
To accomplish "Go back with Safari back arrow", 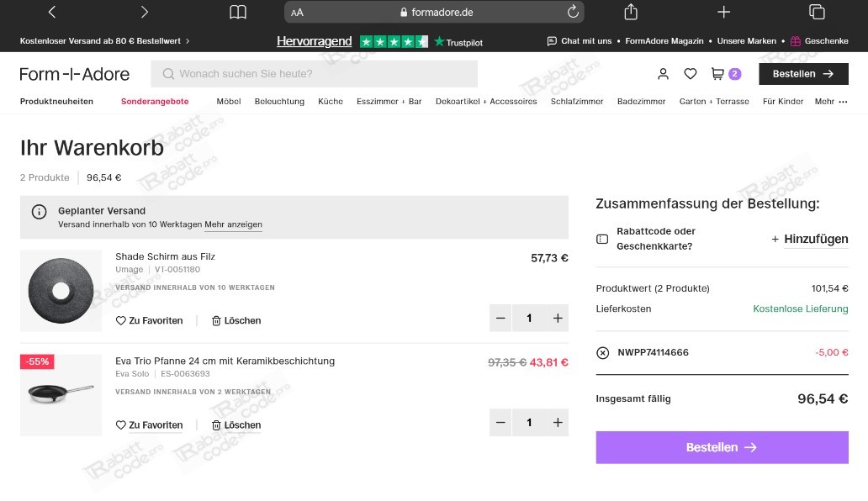I will [52, 12].
